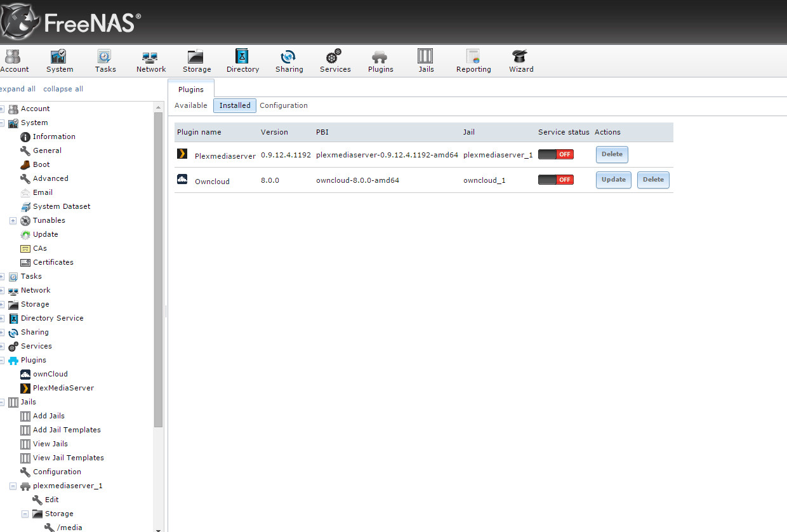Open Sharing in the top toolbar
787x532 pixels.
point(289,62)
